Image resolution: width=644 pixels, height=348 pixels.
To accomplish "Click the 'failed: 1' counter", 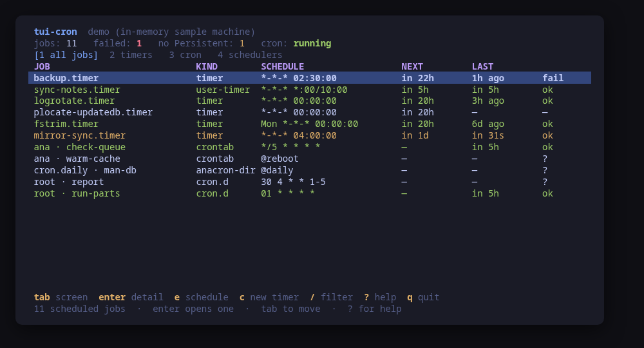I will coord(117,44).
